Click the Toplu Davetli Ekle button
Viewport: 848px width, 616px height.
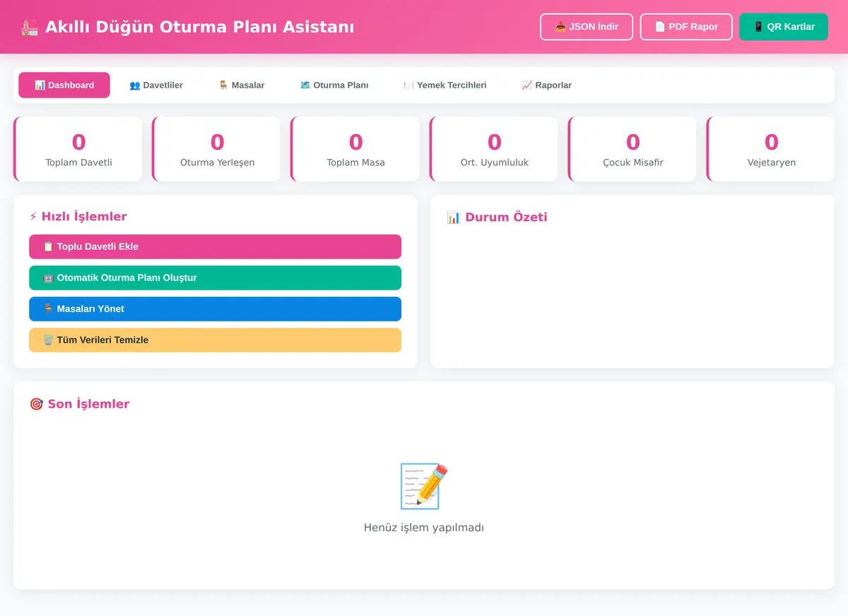215,247
